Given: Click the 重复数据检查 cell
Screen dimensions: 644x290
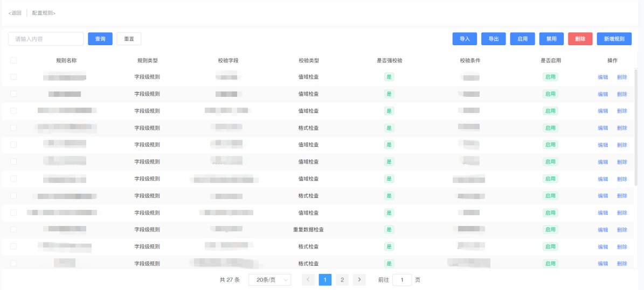Looking at the screenshot, I should tap(308, 230).
